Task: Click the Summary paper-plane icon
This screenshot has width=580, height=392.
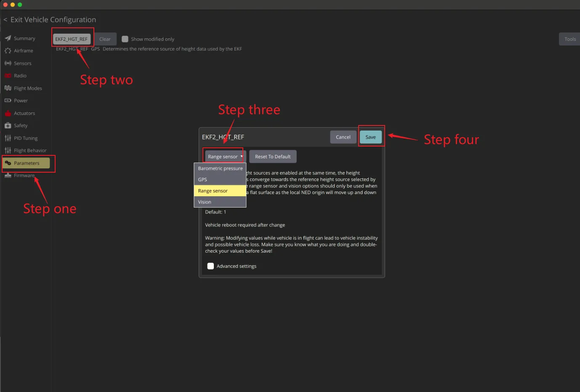Action: pyautogui.click(x=8, y=38)
